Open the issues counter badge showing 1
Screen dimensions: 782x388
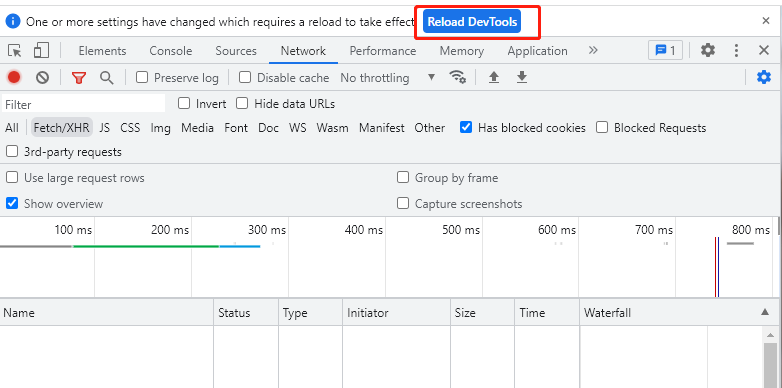click(x=665, y=50)
